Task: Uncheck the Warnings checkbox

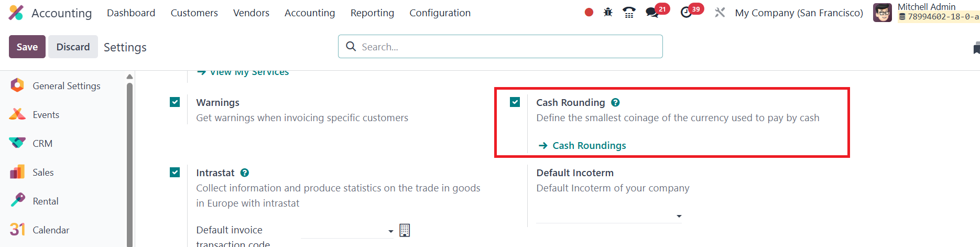Action: 175,102
